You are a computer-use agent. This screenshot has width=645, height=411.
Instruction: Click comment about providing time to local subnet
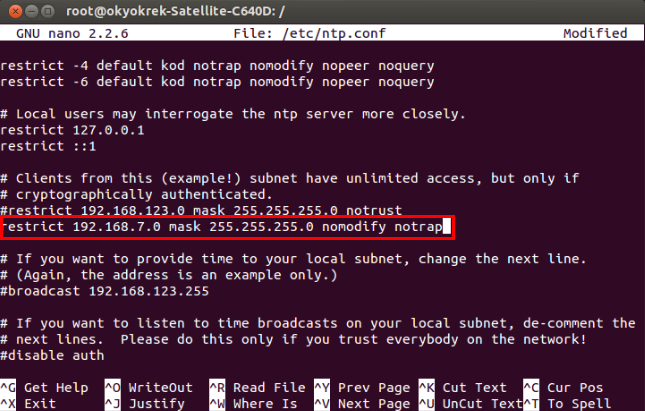293,259
